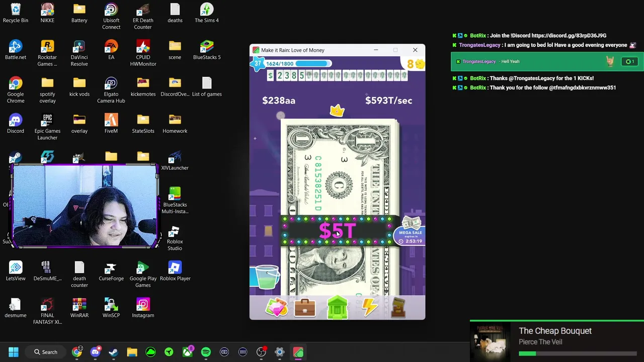Screen dimensions: 644x362
Task: Click TrongatesLegacy's username in chat message
Action: (x=479, y=45)
